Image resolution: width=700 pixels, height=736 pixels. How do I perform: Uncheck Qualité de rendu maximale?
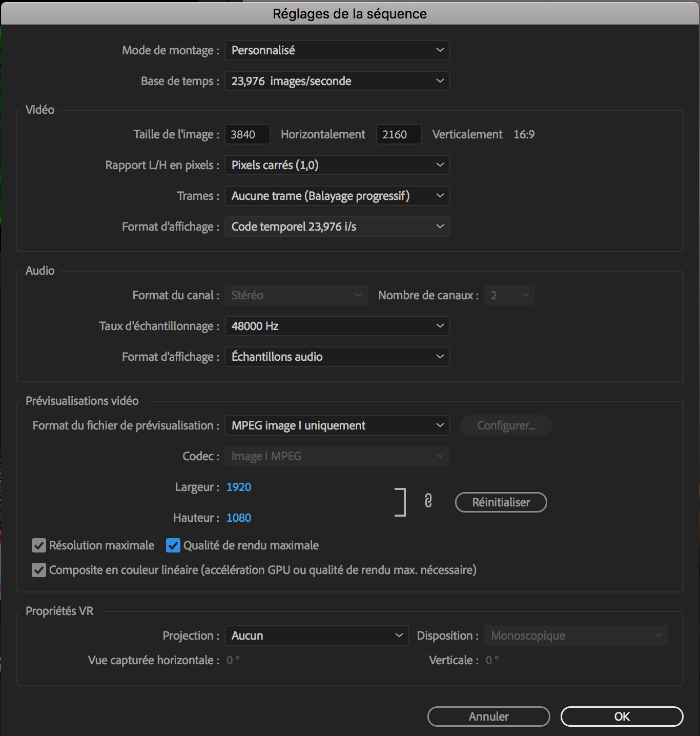pyautogui.click(x=173, y=545)
